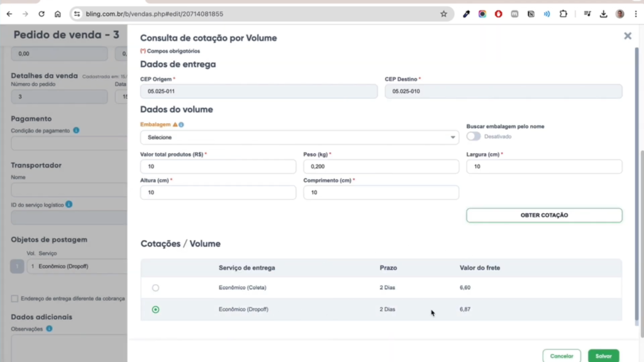This screenshot has width=644, height=362.
Task: Check Endereço de entrega diferente da cobrança
Action: [14, 299]
